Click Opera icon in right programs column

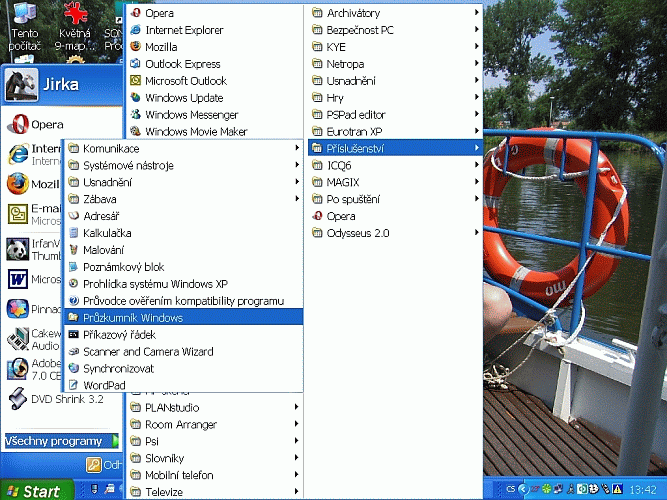tap(317, 216)
